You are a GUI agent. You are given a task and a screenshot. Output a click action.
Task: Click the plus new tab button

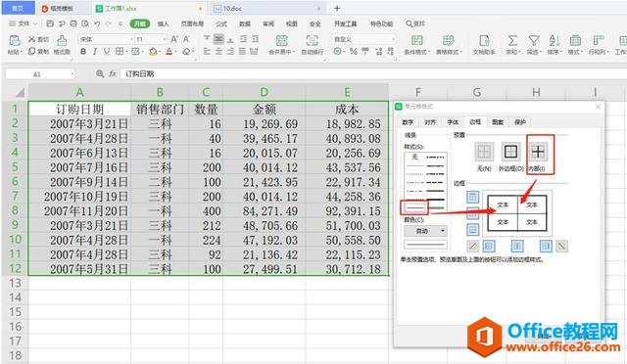337,8
